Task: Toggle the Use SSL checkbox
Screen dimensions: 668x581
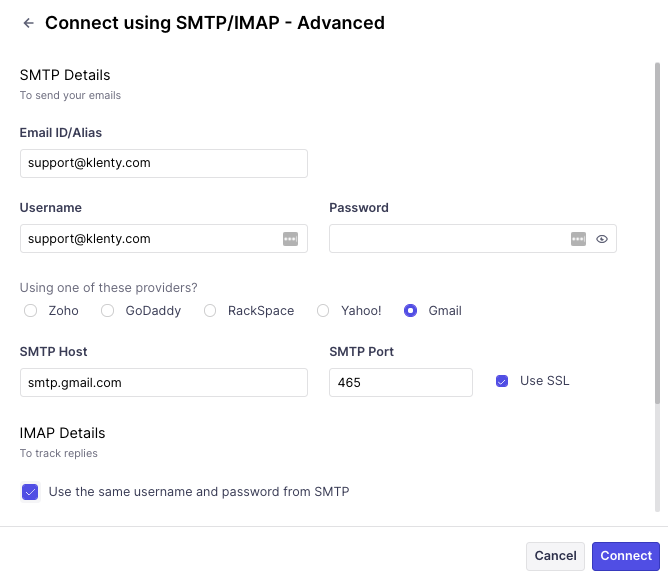Action: coord(502,381)
